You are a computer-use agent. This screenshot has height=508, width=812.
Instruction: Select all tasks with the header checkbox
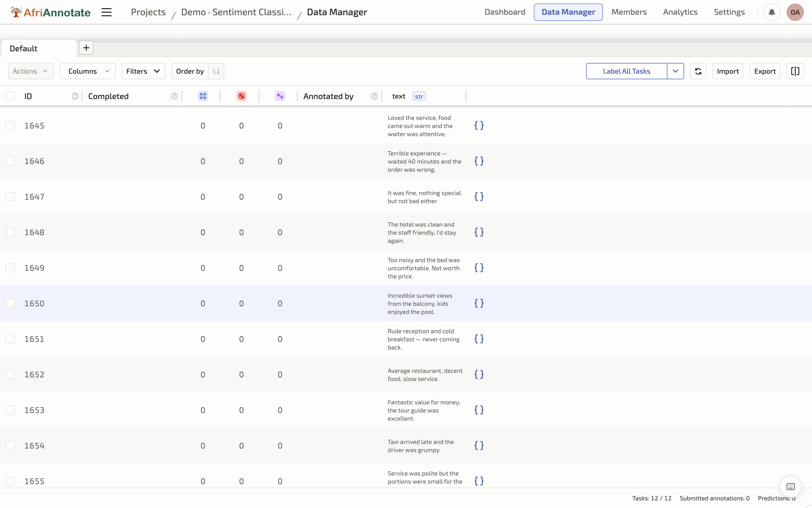pos(10,96)
